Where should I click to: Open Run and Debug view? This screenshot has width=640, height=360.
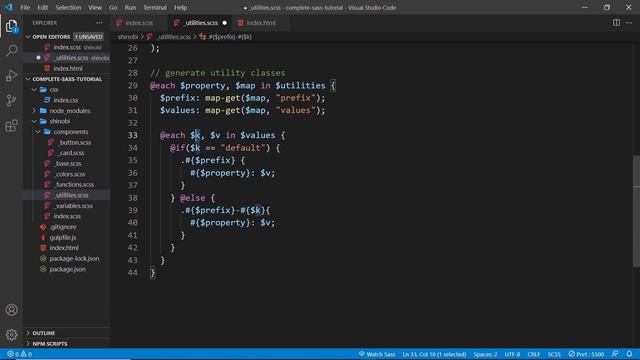pyautogui.click(x=11, y=76)
